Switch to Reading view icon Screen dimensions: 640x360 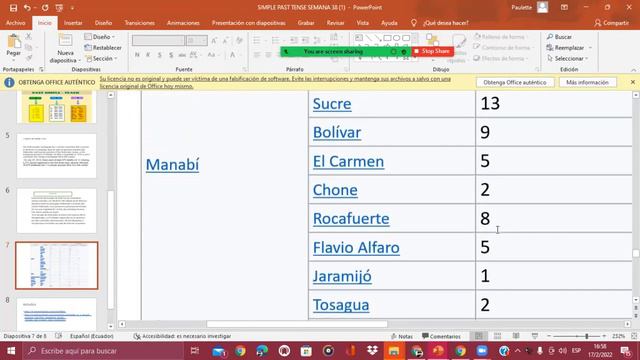point(516,336)
